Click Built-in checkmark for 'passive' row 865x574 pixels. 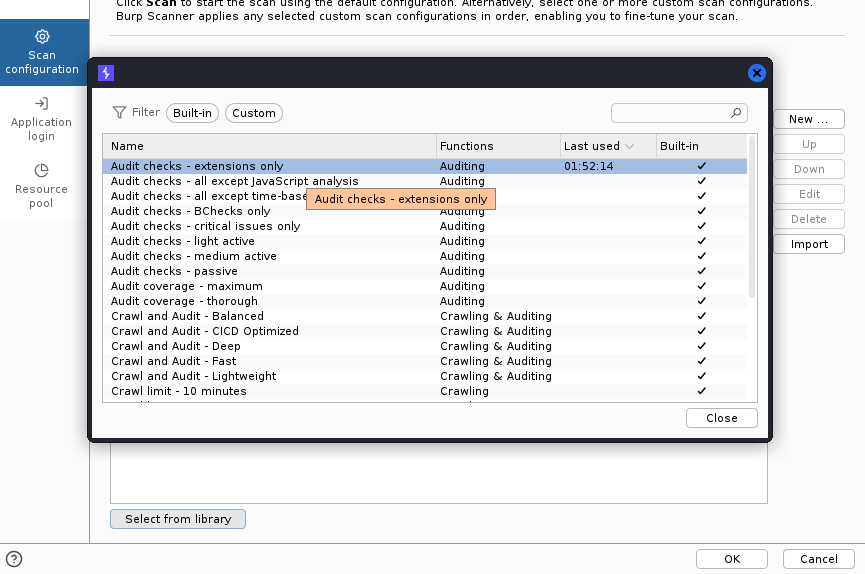[702, 271]
